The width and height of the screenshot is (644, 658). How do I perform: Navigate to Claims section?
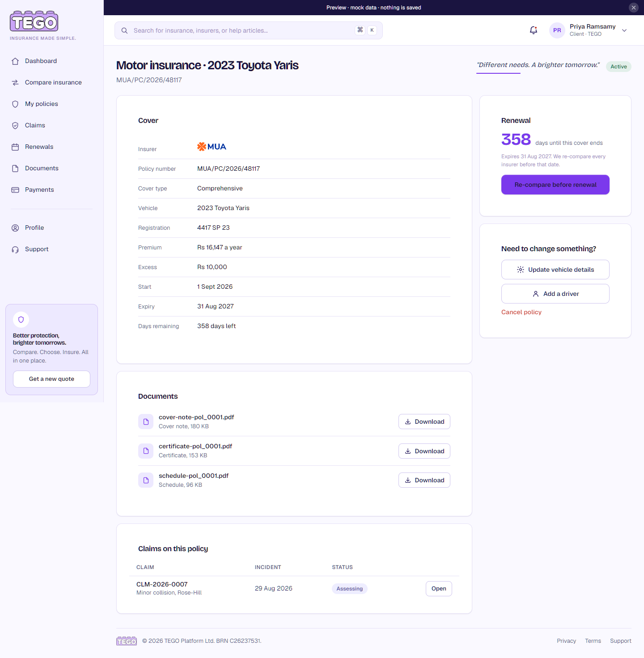tap(35, 125)
